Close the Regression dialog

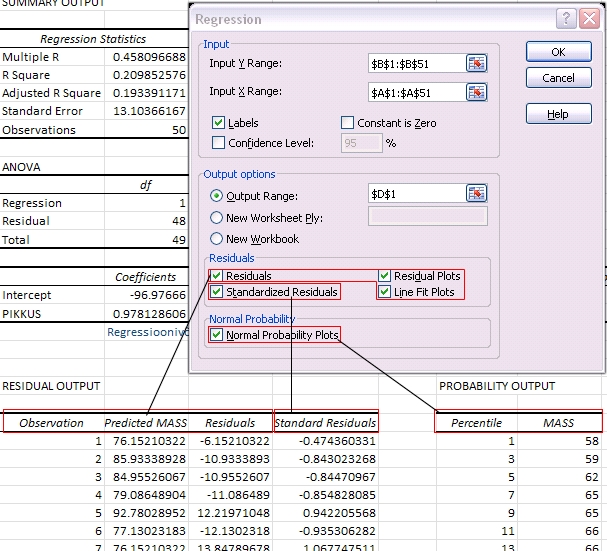589,18
